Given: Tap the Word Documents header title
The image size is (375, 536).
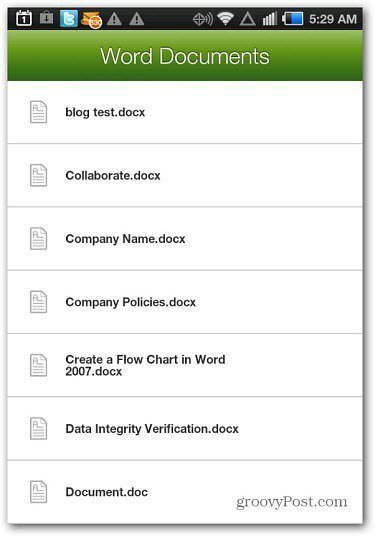Looking at the screenshot, I should 185,56.
